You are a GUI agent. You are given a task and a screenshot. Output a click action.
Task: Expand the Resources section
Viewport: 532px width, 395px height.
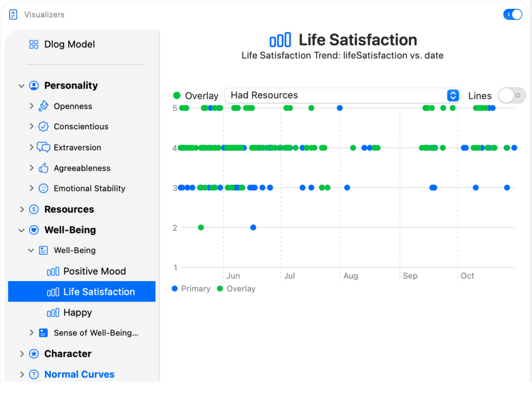point(21,209)
